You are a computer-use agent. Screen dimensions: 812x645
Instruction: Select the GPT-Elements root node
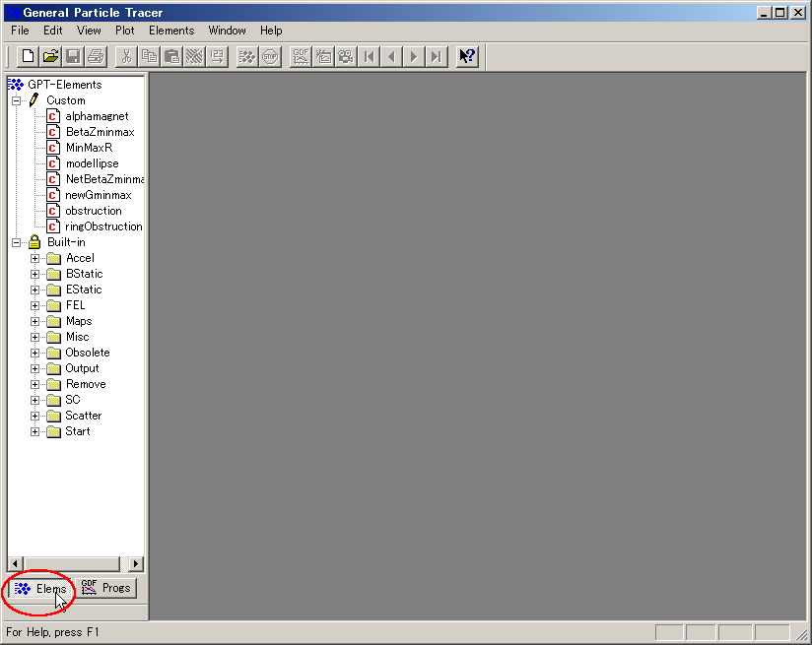pyautogui.click(x=65, y=85)
